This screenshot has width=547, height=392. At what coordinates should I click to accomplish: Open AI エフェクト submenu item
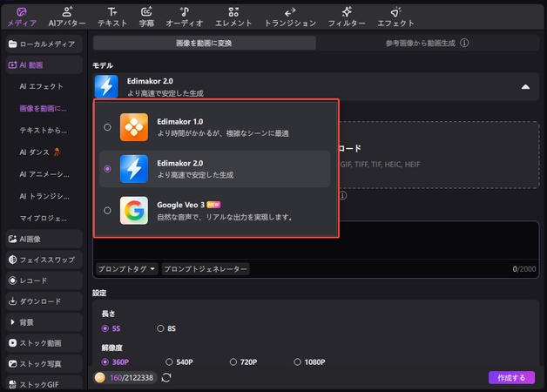pyautogui.click(x=41, y=86)
